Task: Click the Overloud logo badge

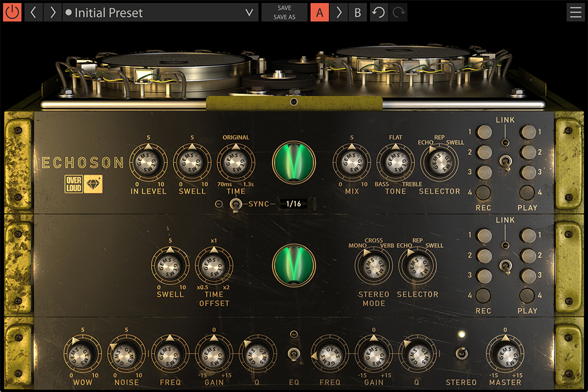Action: click(74, 184)
